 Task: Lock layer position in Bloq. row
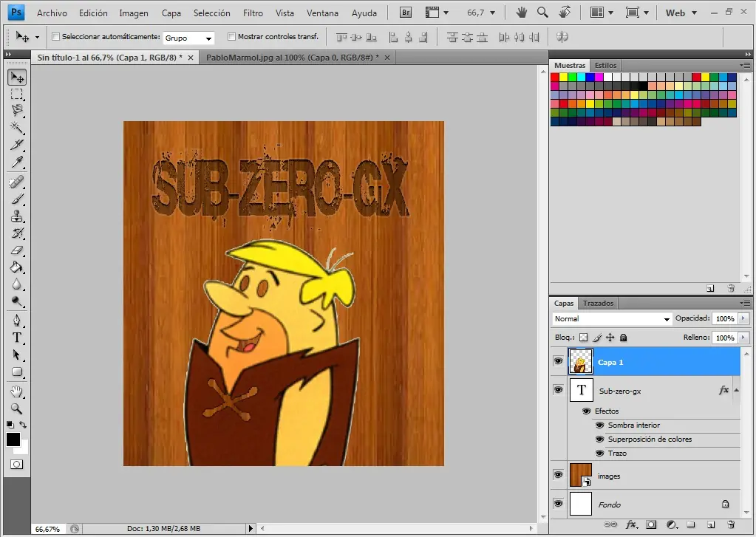(610, 338)
